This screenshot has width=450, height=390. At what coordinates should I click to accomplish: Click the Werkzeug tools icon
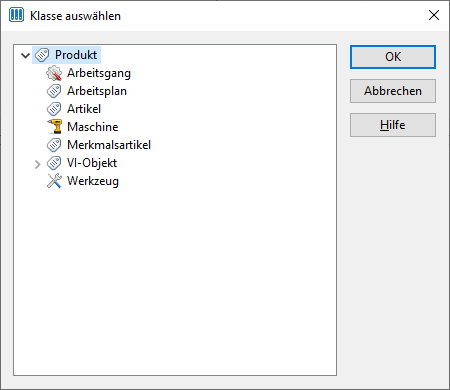coord(54,181)
